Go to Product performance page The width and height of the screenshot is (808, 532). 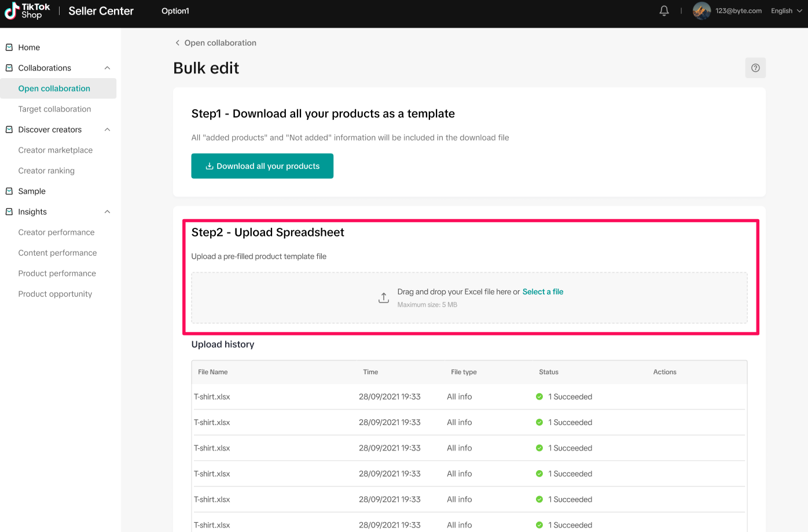(57, 274)
